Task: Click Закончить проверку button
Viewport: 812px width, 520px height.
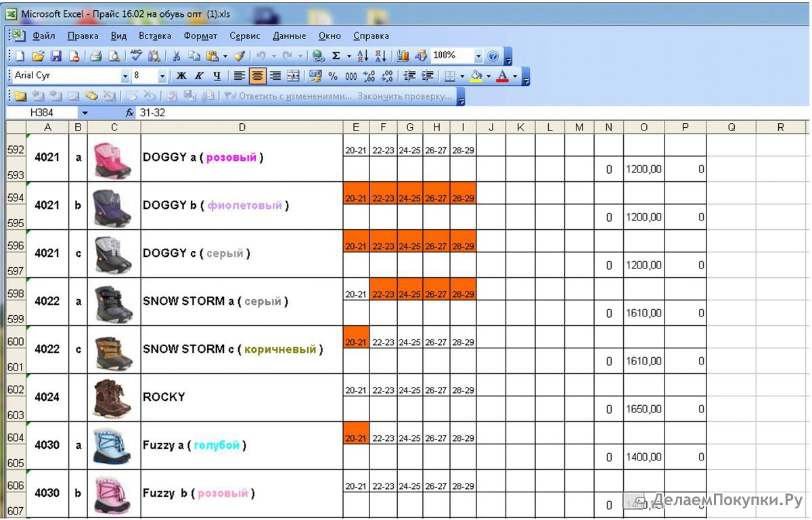Action: click(405, 96)
